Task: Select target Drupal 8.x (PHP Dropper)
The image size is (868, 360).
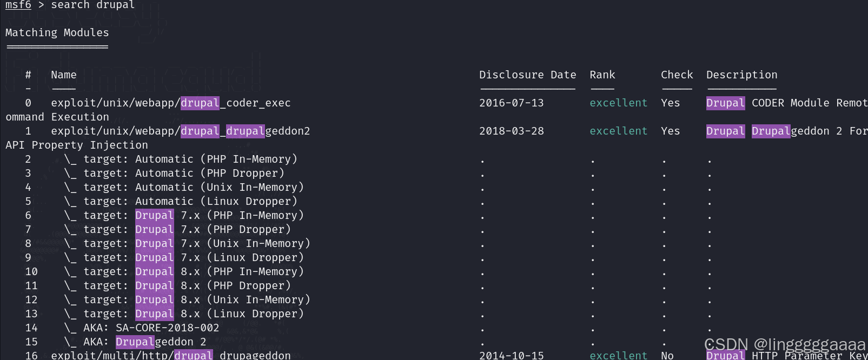Action: coord(177,286)
